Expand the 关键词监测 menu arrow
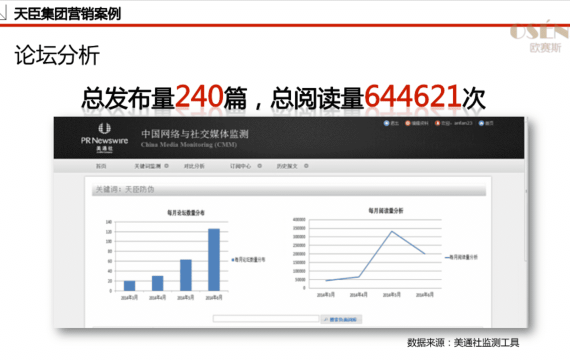The width and height of the screenshot is (570, 360). pos(166,166)
